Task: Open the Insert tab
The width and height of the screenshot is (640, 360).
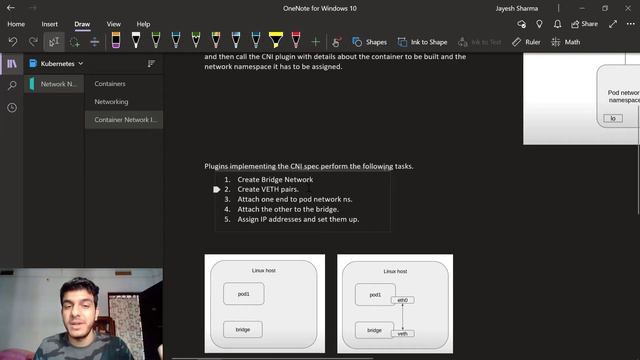Action: (49, 24)
